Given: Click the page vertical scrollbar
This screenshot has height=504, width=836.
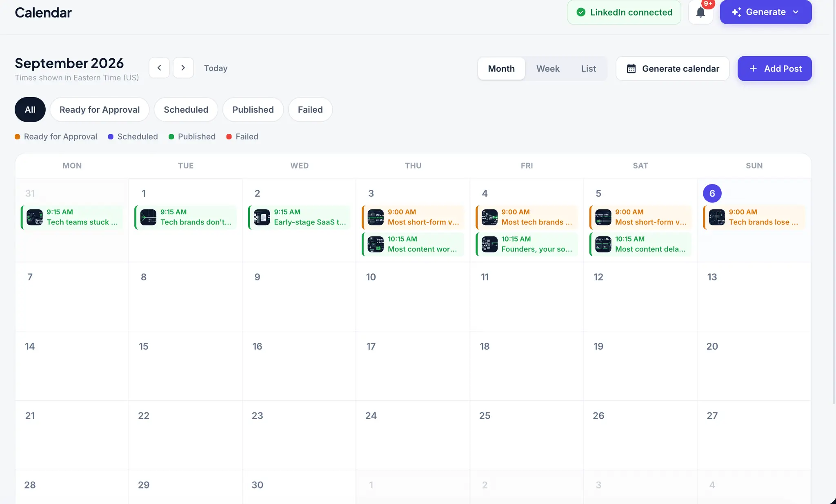Looking at the screenshot, I should click(834, 202).
